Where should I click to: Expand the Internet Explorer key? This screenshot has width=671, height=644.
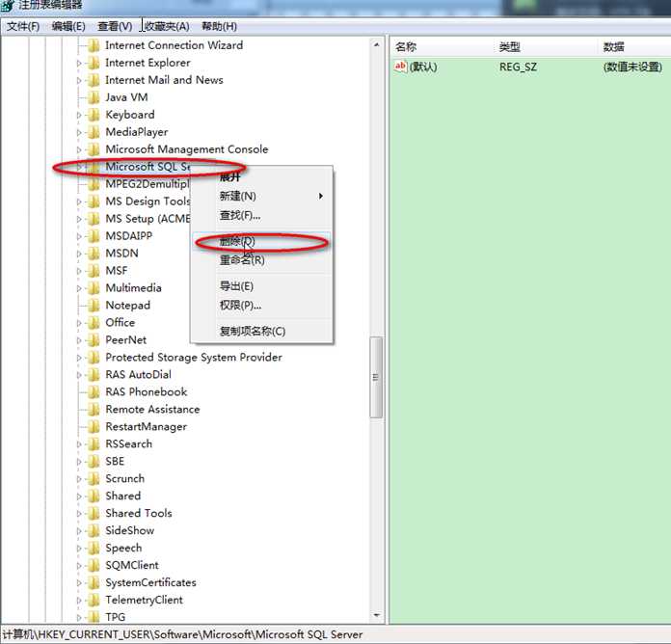(x=79, y=64)
